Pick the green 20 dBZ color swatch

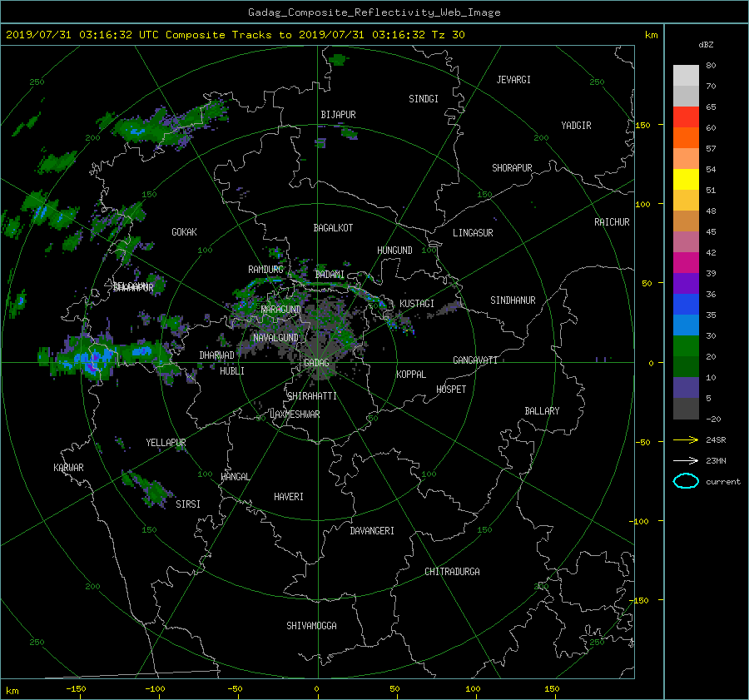[x=686, y=345]
